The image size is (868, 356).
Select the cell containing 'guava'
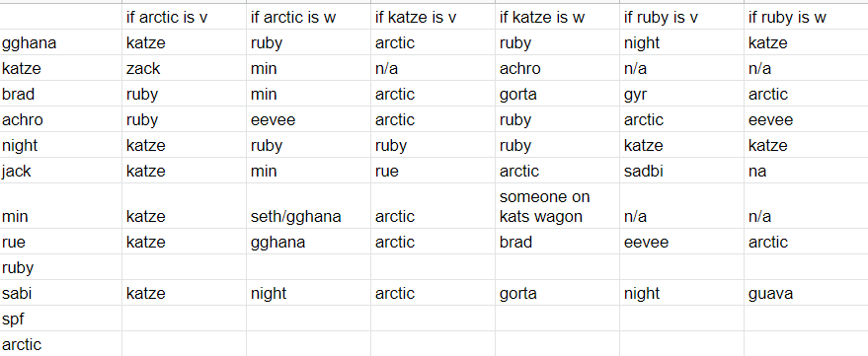(806, 293)
